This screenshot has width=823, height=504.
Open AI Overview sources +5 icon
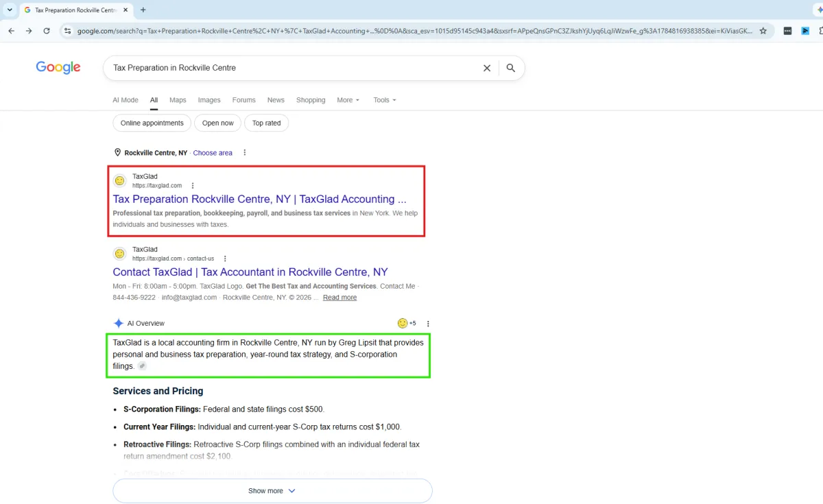[x=407, y=323]
